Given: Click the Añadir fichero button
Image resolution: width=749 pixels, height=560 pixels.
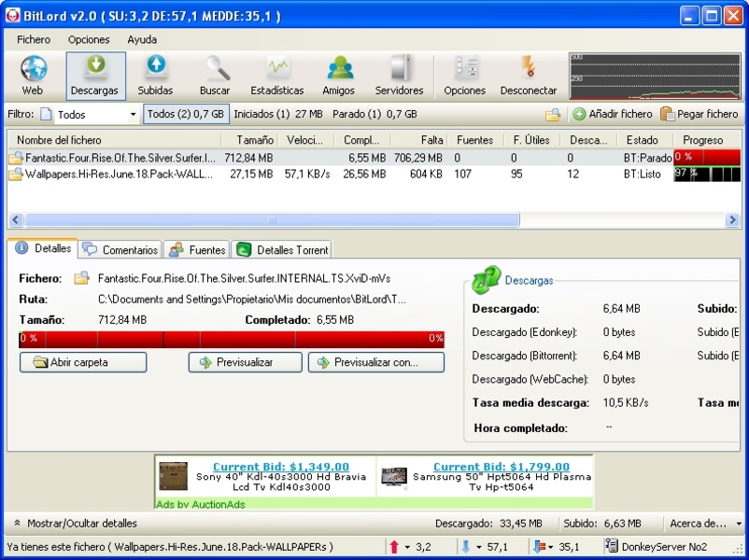Looking at the screenshot, I should tap(613, 114).
